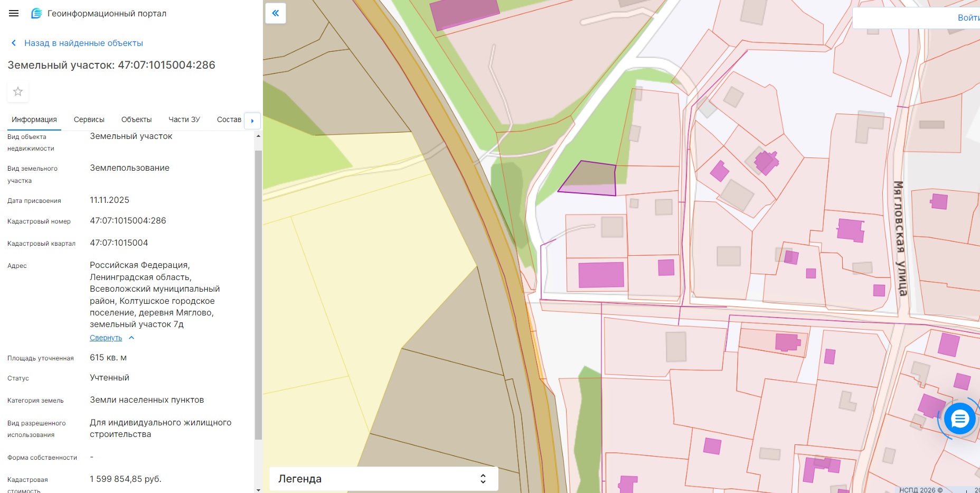The width and height of the screenshot is (980, 493).
Task: Click the back arrow beside Назад
Action: pos(14,43)
